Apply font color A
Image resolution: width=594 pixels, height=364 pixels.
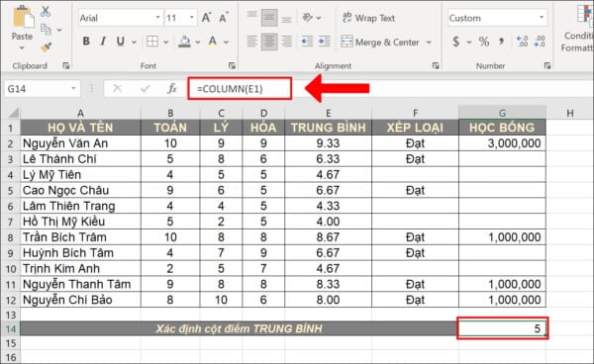tap(213, 42)
